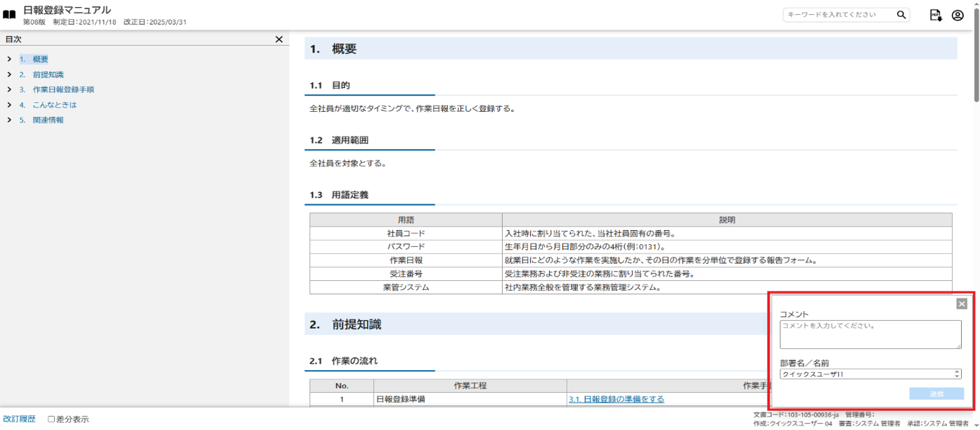
Task: Click the magnifier search icon
Action: pyautogui.click(x=901, y=15)
